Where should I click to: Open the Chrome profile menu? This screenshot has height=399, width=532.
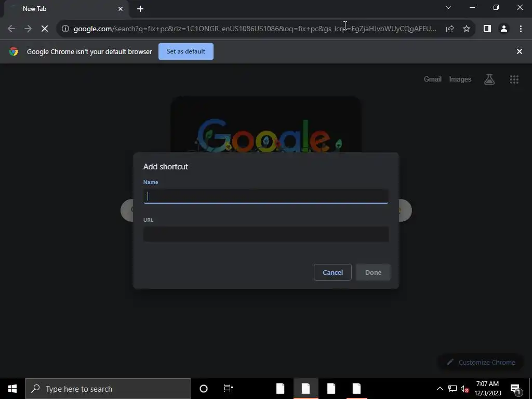504,29
